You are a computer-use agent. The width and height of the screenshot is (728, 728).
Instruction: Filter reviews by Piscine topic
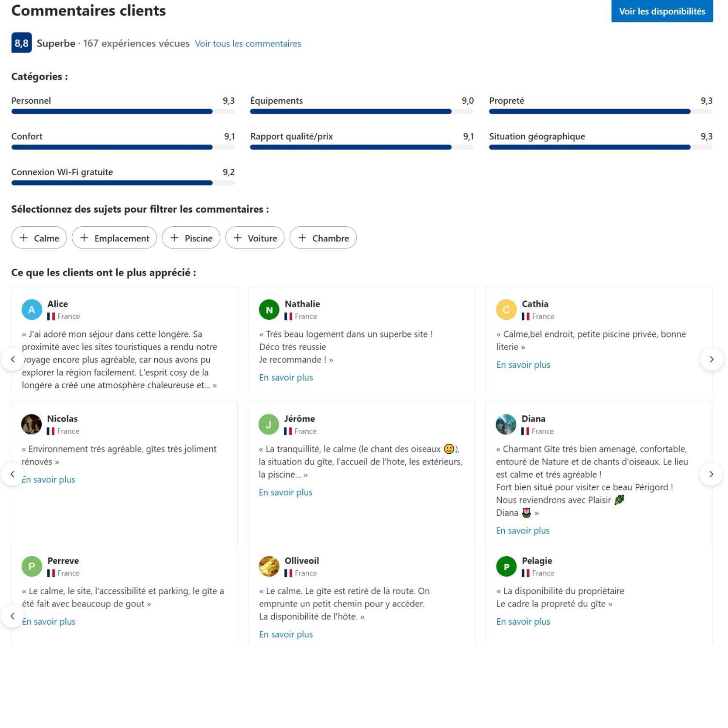[191, 238]
